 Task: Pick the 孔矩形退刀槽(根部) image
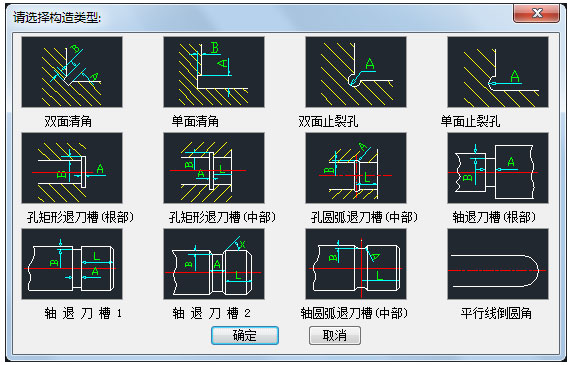click(72, 168)
